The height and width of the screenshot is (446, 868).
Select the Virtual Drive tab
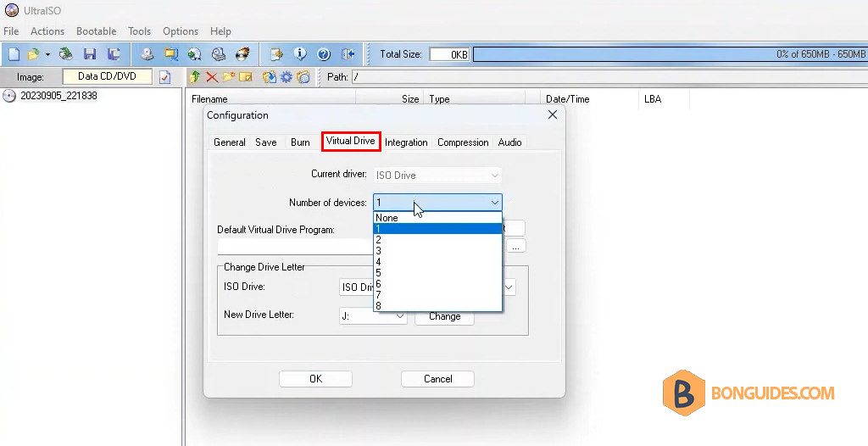[x=350, y=141]
